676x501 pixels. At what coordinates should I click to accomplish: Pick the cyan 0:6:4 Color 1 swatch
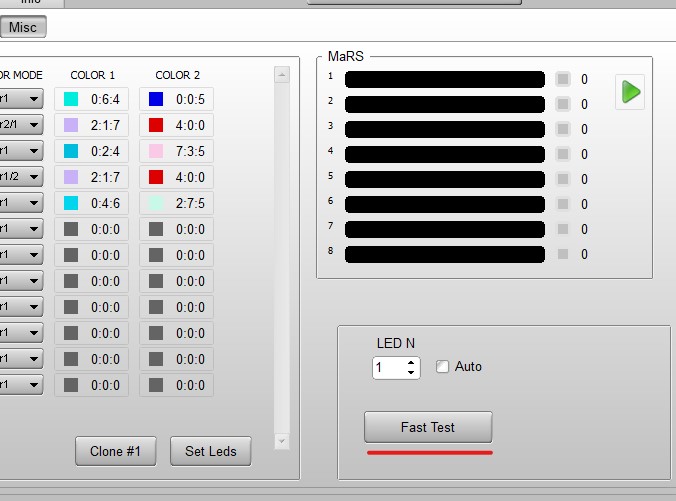71,99
